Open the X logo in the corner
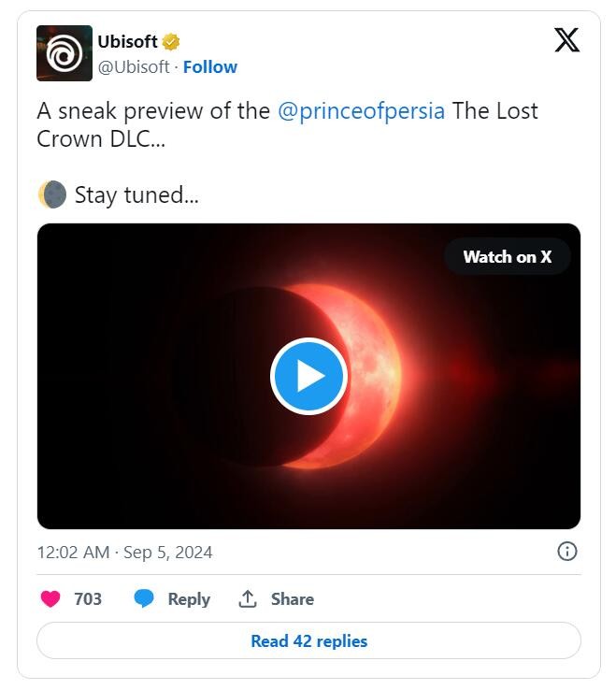Screen dimensions: 616x690 point(566,40)
